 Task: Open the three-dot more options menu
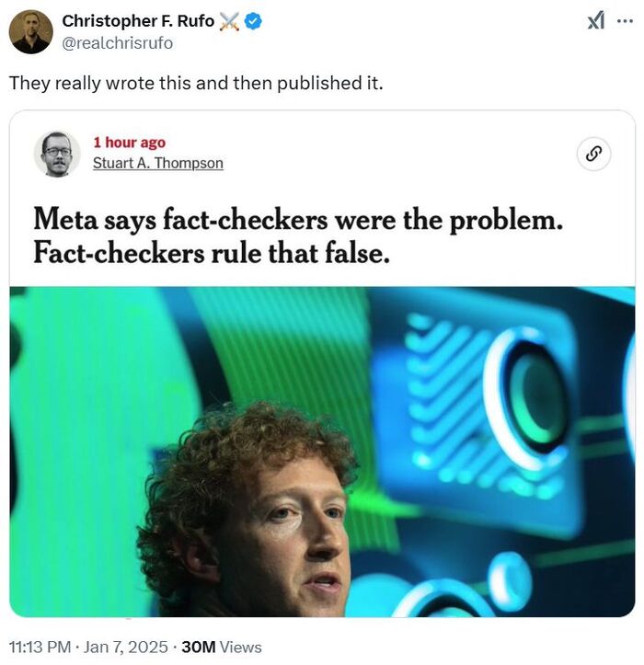coord(626,22)
